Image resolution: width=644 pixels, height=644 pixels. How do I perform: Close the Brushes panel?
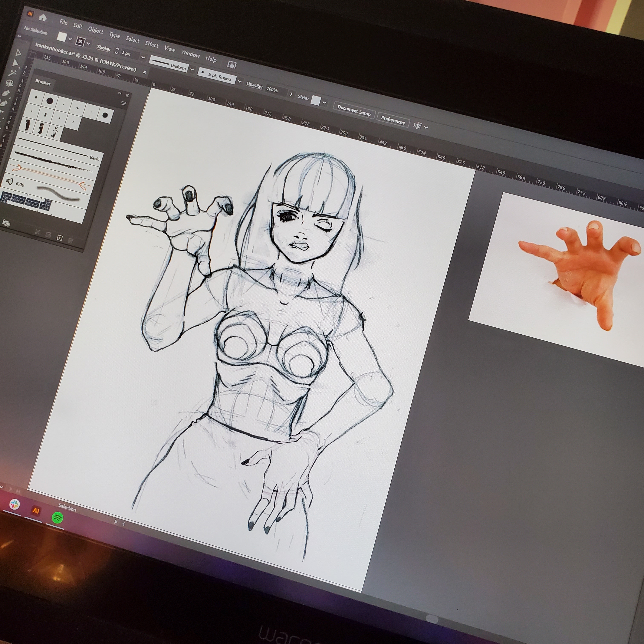point(127,95)
